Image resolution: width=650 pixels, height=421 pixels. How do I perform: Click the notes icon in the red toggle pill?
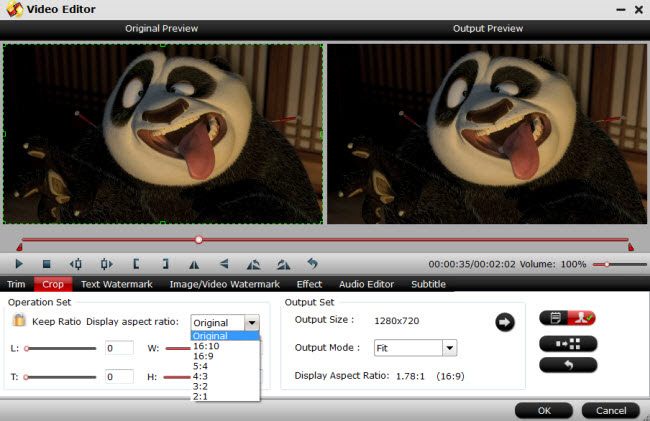(555, 318)
